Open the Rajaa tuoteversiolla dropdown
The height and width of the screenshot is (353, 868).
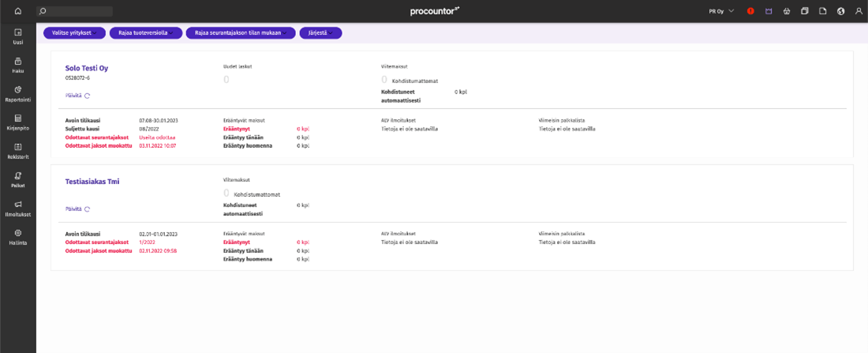[146, 33]
